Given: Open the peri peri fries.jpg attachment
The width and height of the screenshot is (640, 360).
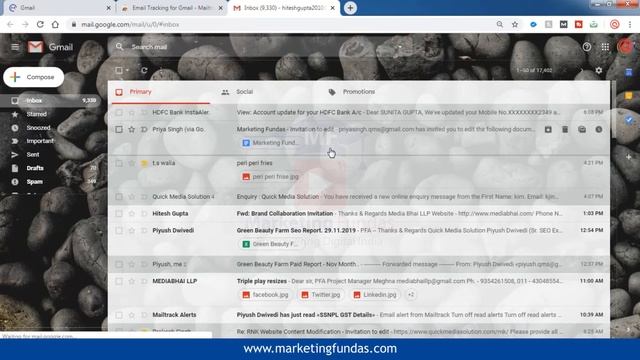Looking at the screenshot, I should click(271, 177).
